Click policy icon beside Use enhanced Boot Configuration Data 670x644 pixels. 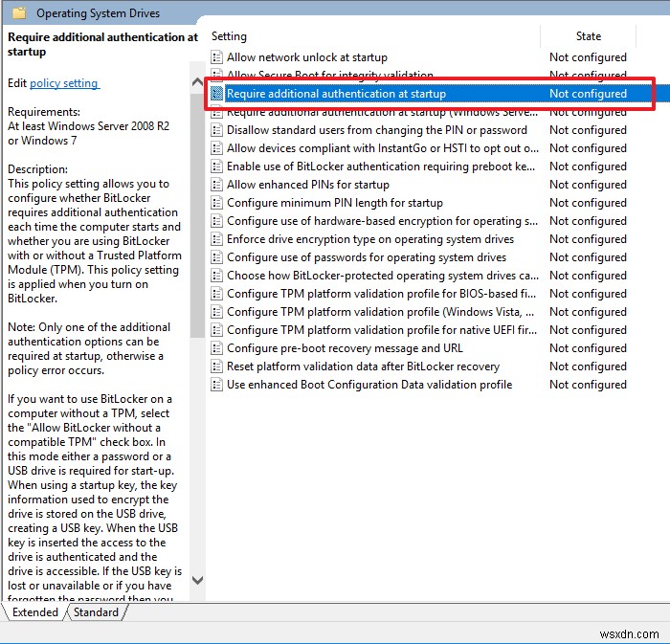[217, 385]
